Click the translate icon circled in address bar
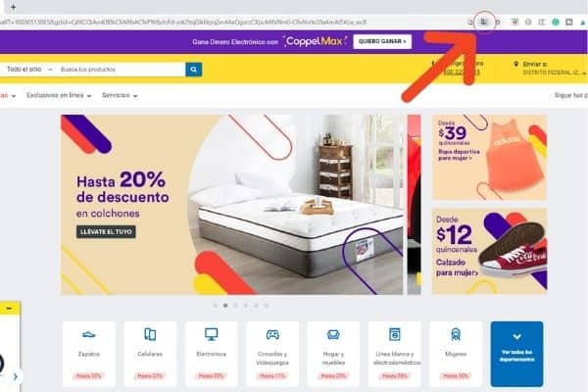This screenshot has width=588, height=392. 484,23
